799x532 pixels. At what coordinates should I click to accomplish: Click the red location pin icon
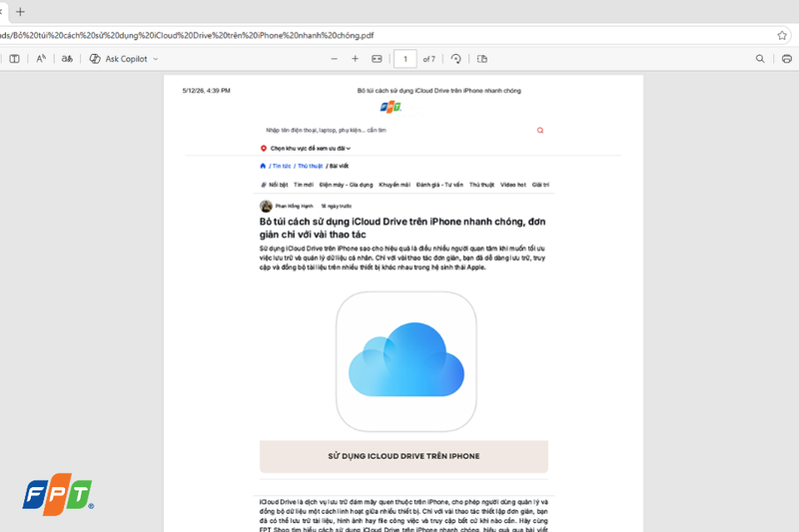[264, 148]
